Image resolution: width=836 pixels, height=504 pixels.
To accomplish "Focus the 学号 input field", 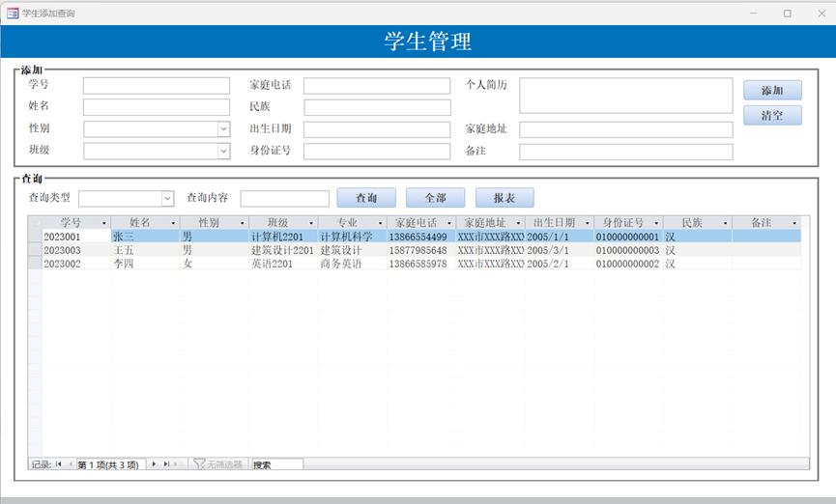I will pos(157,86).
